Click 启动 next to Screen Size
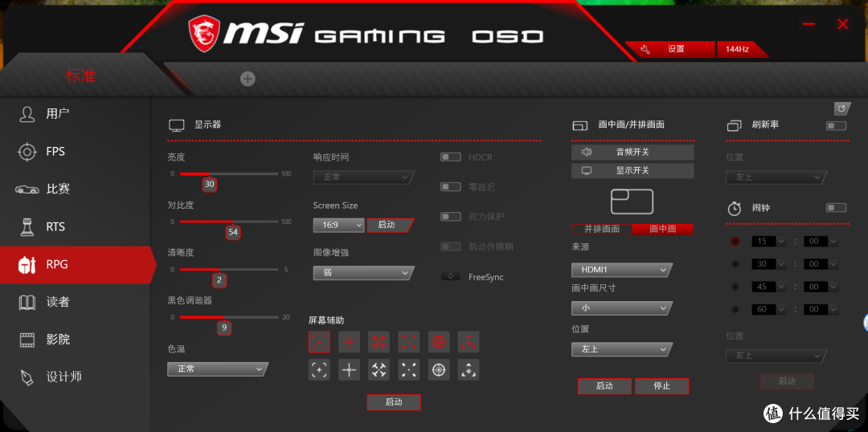The image size is (868, 432). click(390, 225)
